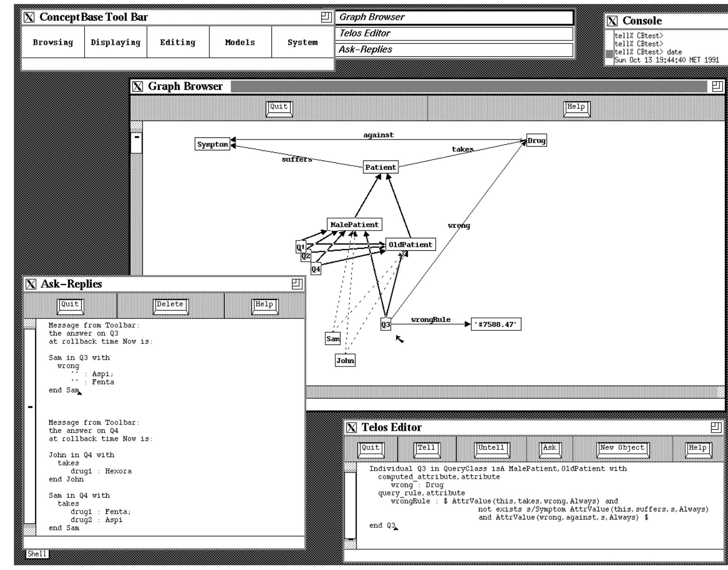The image size is (728, 570).
Task: Click Quit button in Telos Editor
Action: tap(371, 450)
